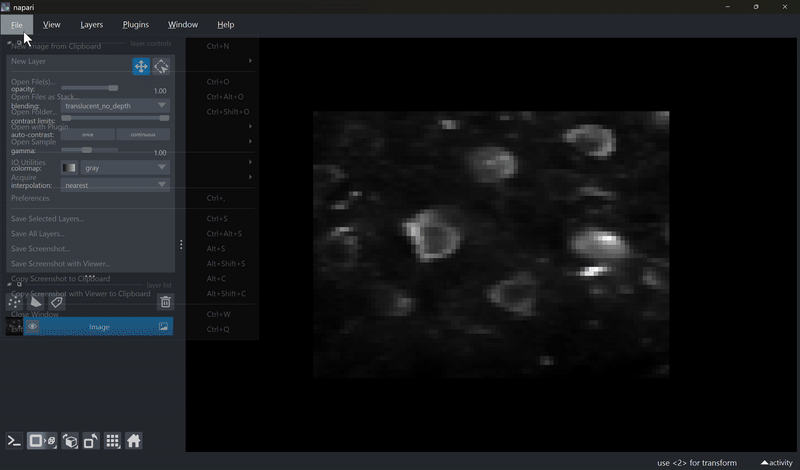Create a new shapes layer

pyautogui.click(x=36, y=302)
